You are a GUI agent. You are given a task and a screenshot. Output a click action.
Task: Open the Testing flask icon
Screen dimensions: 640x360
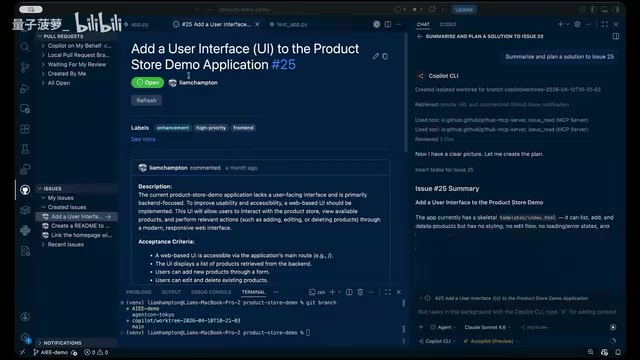(x=25, y=149)
